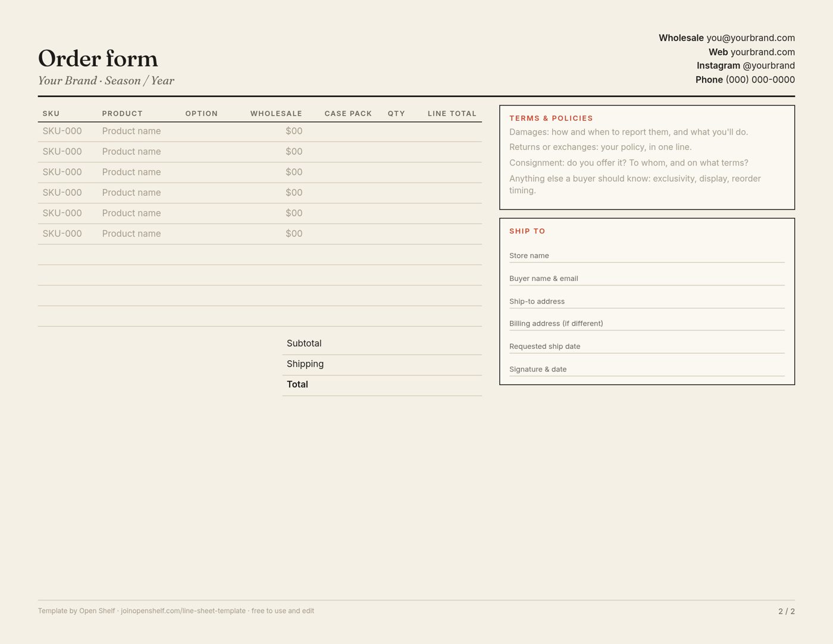Image resolution: width=833 pixels, height=644 pixels.
Task: Select the "Buyer name & email" field label
Action: tap(544, 279)
